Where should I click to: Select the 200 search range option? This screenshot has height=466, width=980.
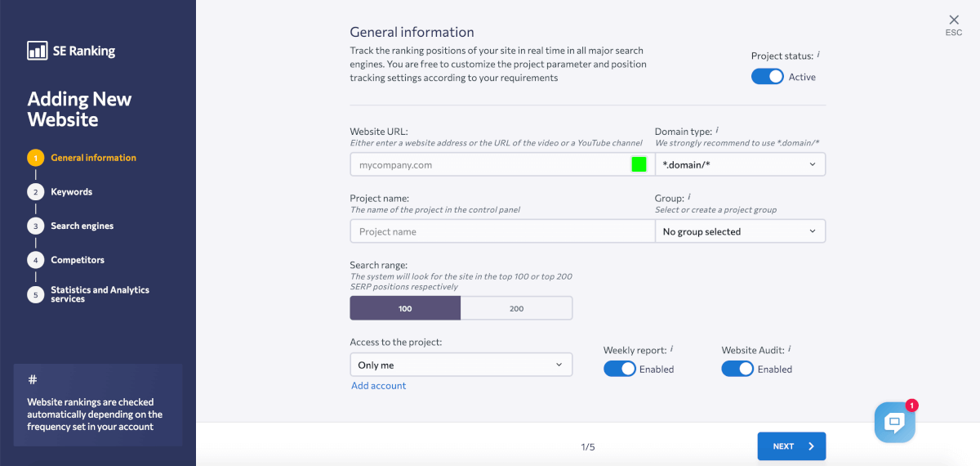click(x=516, y=308)
